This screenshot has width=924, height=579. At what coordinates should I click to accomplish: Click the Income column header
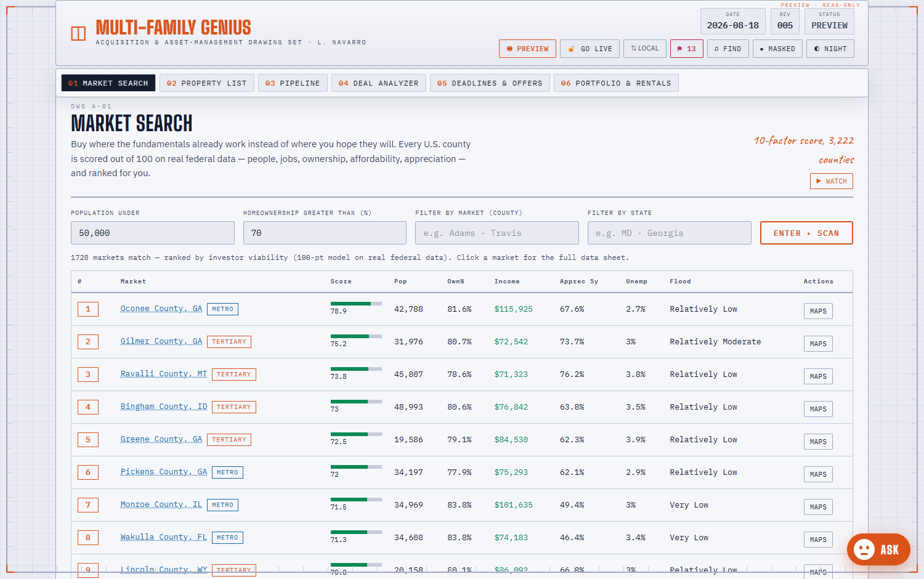click(507, 281)
